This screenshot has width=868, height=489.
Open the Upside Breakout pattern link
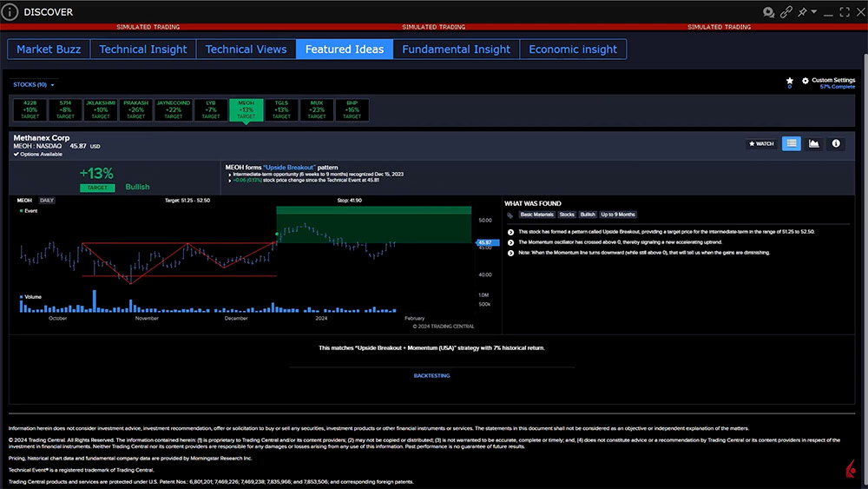click(289, 168)
